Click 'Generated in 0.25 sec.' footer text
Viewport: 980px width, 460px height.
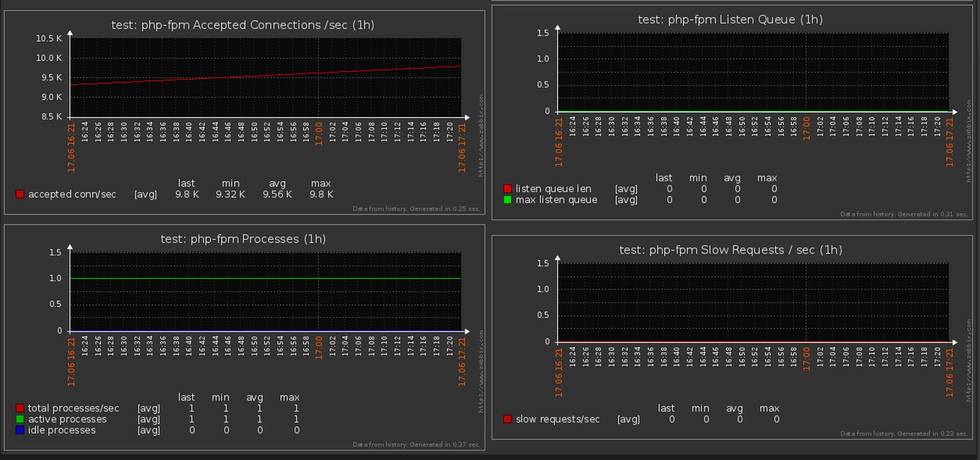point(445,209)
